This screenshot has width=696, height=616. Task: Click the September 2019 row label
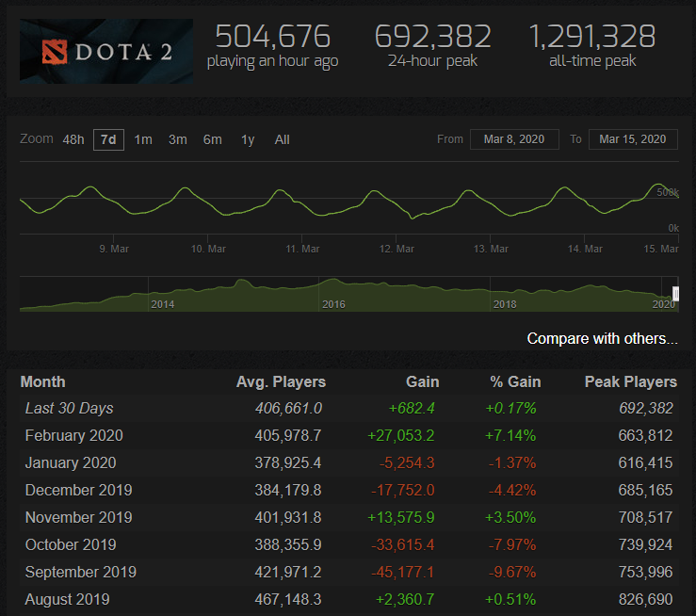(81, 572)
